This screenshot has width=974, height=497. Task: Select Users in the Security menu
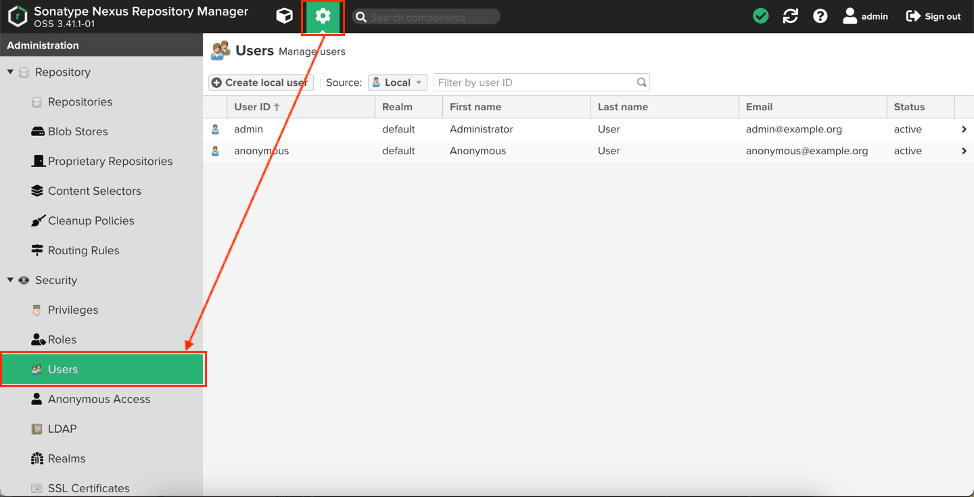(x=102, y=370)
